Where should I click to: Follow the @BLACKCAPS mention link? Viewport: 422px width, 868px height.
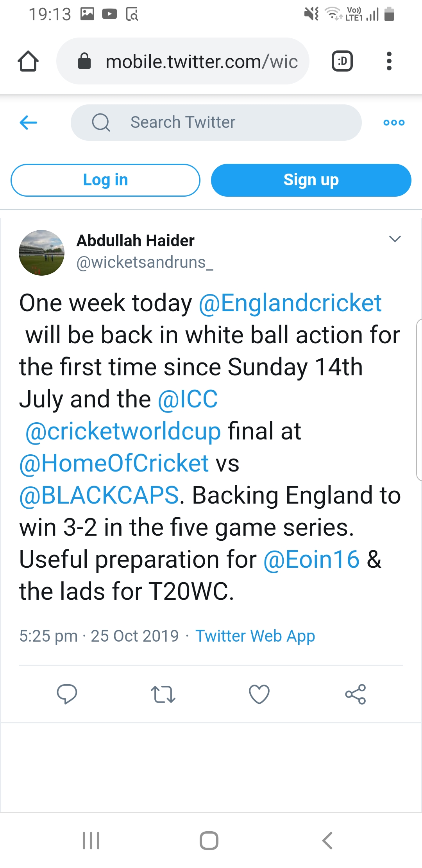pos(99,495)
